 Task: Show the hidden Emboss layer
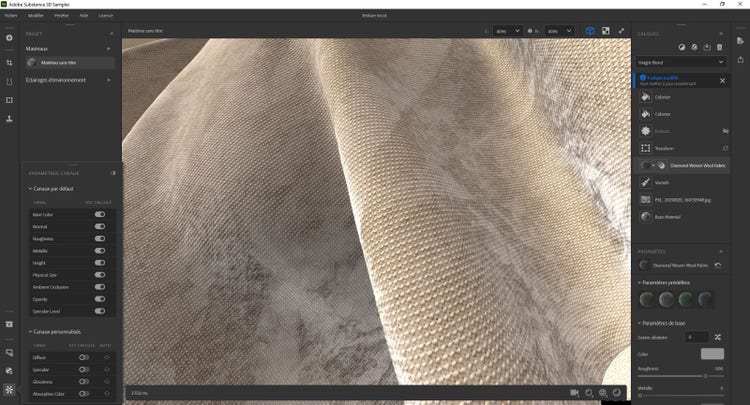click(725, 131)
